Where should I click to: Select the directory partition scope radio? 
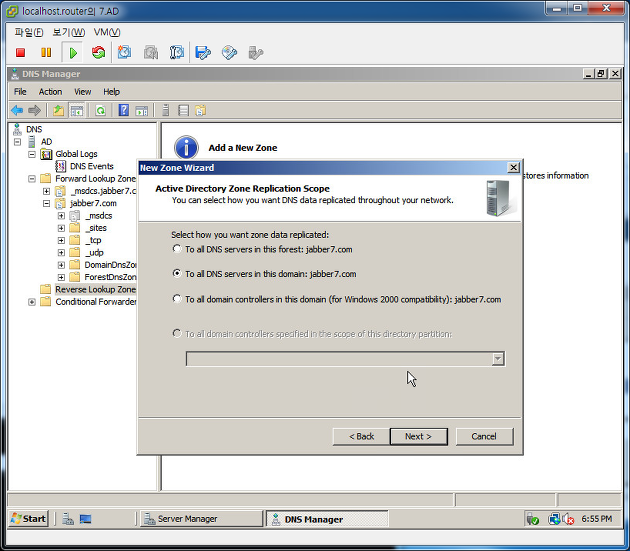[x=177, y=334]
